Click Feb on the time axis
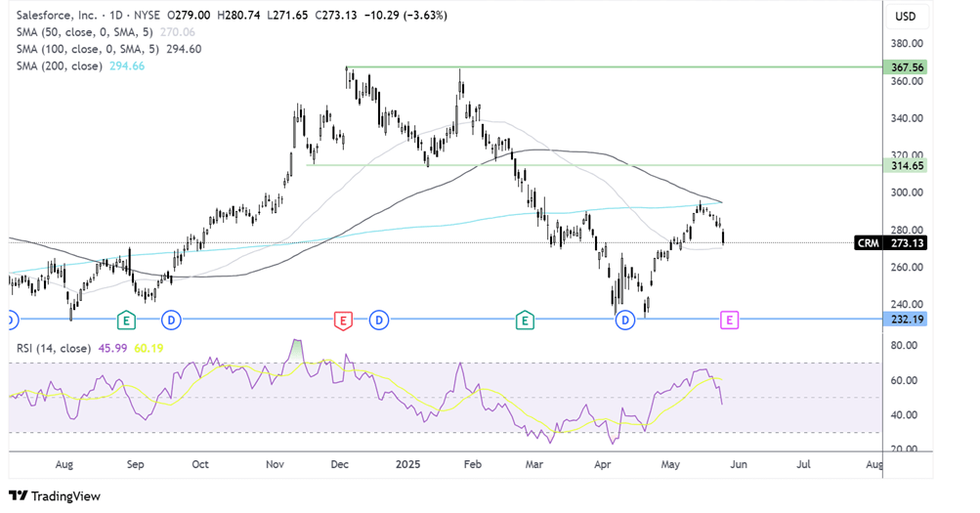Image resolution: width=980 pixels, height=513 pixels. click(473, 464)
